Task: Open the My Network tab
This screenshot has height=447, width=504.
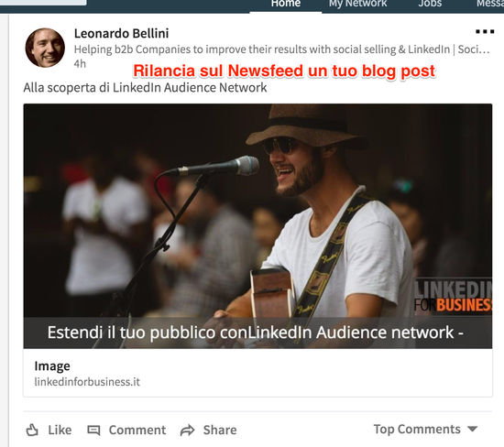Action: coord(357,4)
